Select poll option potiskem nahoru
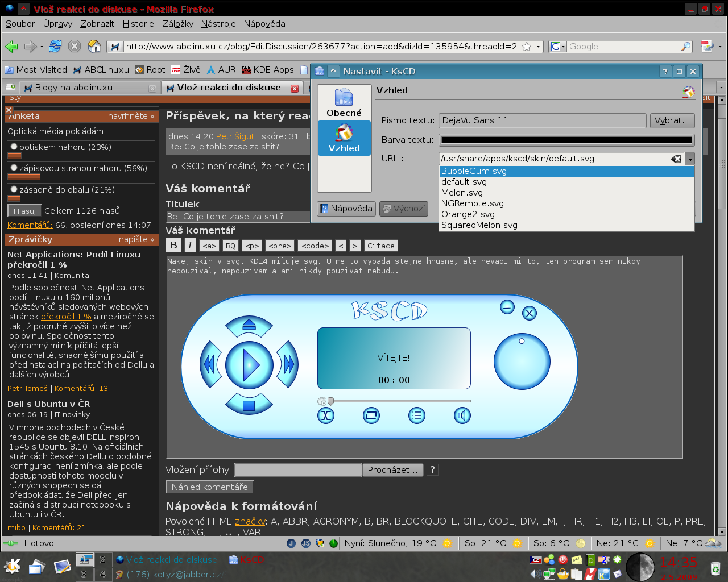Viewport: 728px width, 582px height. pyautogui.click(x=14, y=147)
